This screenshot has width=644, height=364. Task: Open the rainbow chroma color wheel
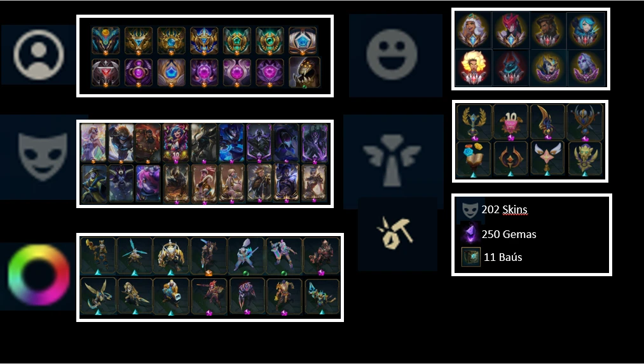pyautogui.click(x=39, y=275)
